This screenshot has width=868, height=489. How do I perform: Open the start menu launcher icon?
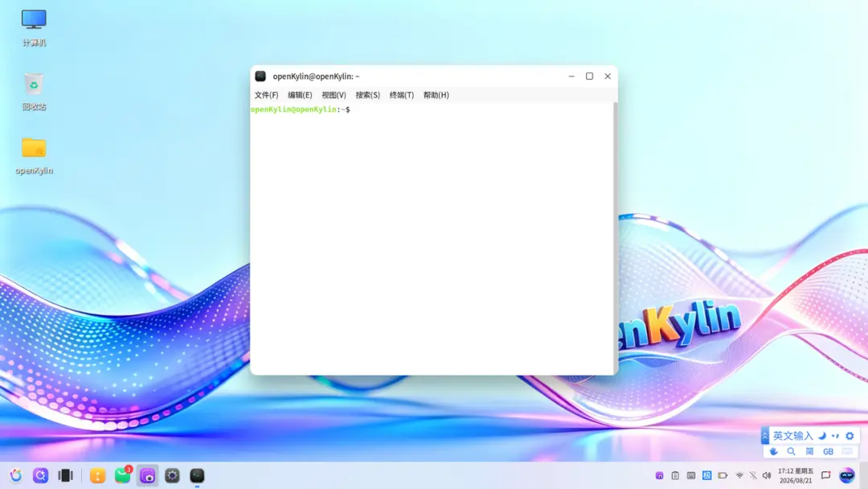point(15,475)
